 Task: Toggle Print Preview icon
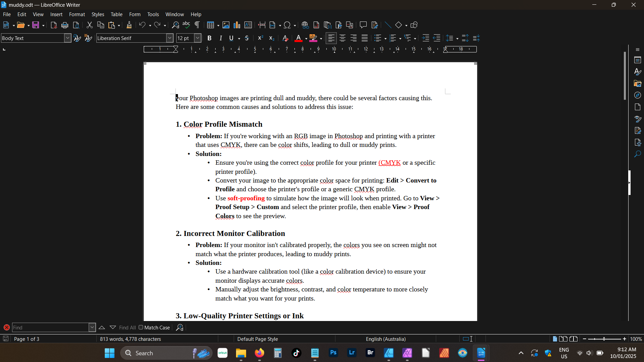coord(76,25)
